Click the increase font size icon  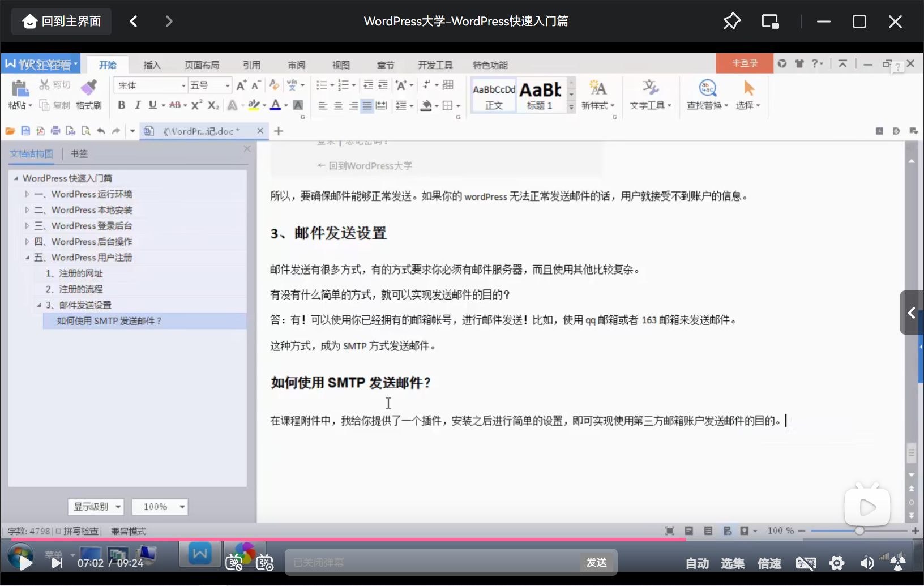(241, 85)
